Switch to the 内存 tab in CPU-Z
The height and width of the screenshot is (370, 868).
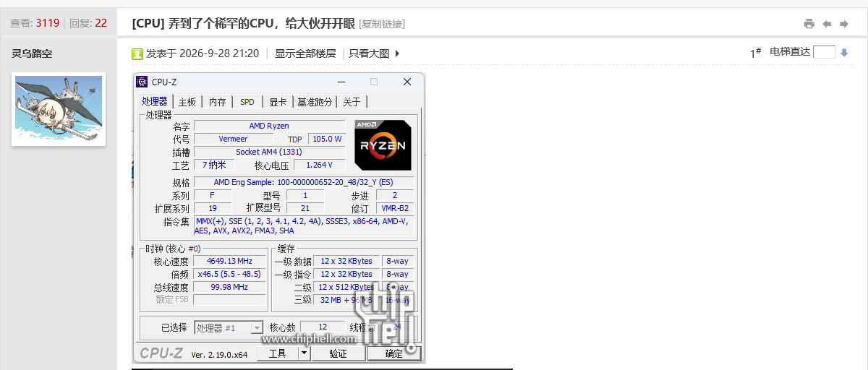218,102
